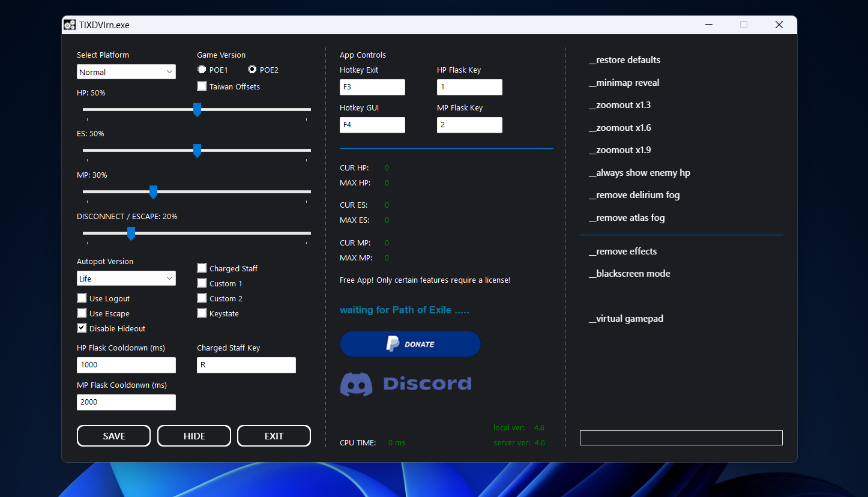Click __blackscreen mode option

coord(629,274)
